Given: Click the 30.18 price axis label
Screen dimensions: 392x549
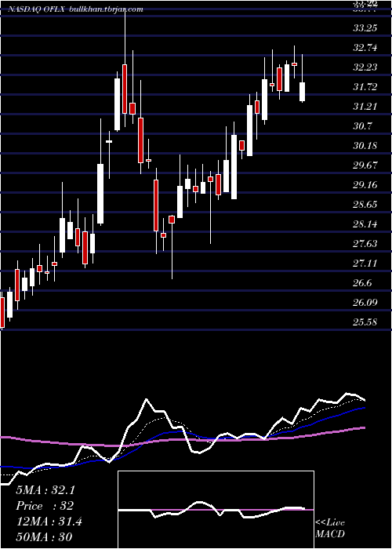Looking at the screenshot, I should pos(365,146).
